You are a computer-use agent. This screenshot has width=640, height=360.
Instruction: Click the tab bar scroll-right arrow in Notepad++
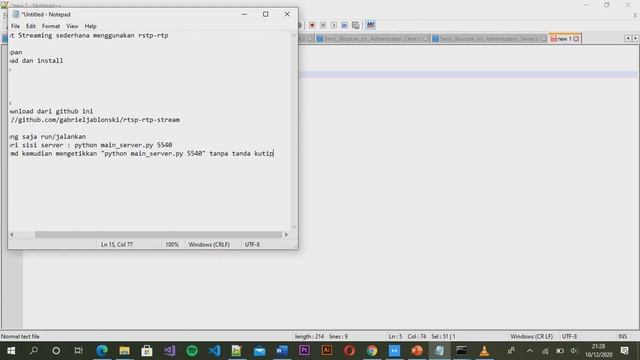click(x=635, y=38)
